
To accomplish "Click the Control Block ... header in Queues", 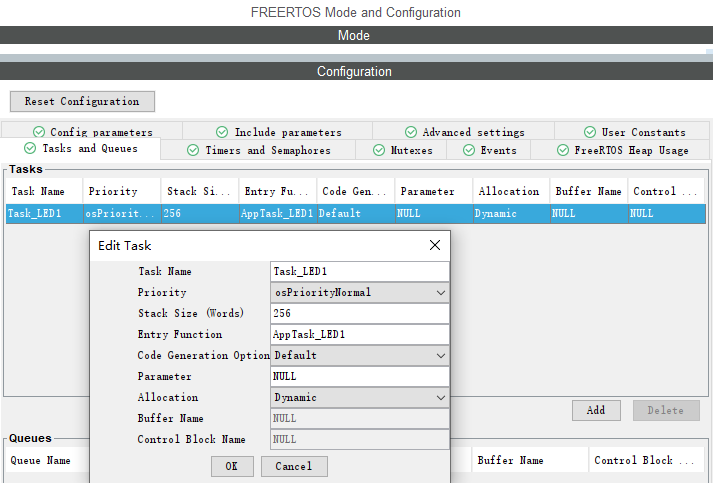I will coord(647,460).
